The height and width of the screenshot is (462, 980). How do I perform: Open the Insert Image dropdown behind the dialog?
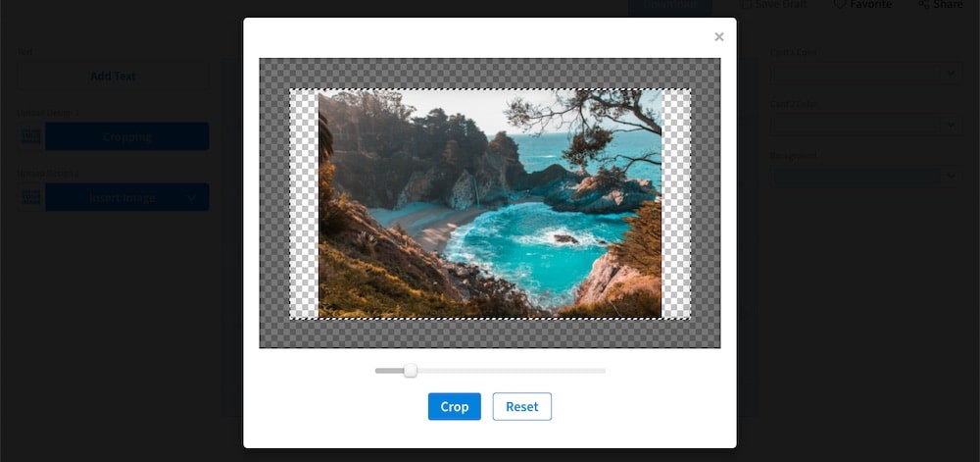(x=192, y=197)
